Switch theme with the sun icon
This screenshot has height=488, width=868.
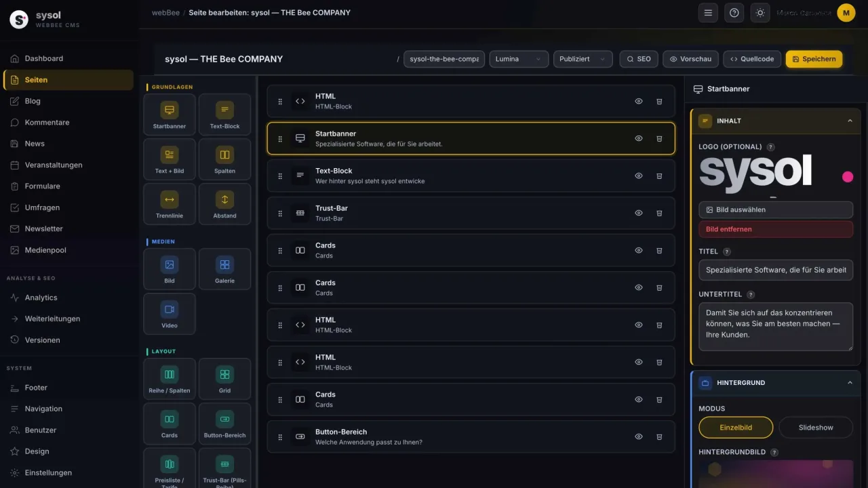point(760,13)
